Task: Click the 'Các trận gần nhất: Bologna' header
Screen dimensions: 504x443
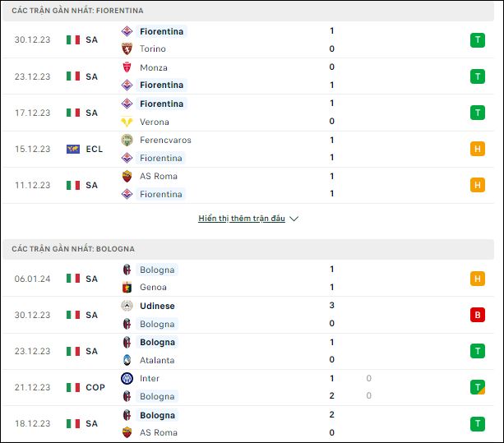Action: pyautogui.click(x=73, y=249)
